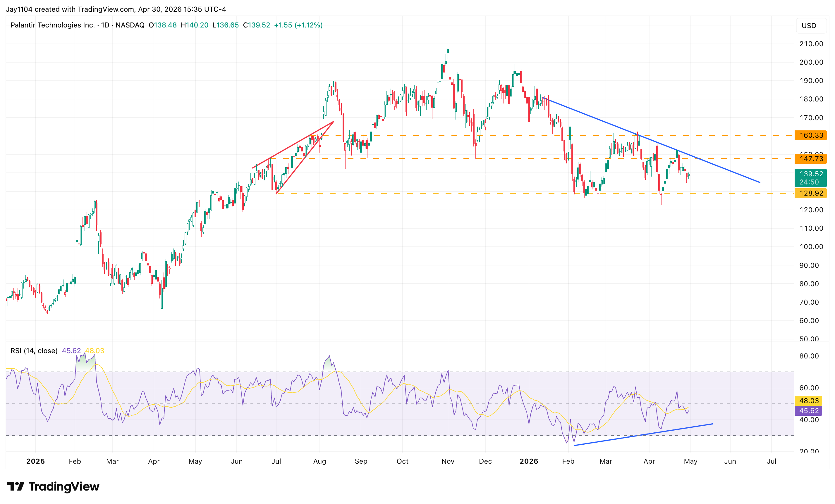
Task: Click the RSI (14, close) indicator legend
Action: [34, 351]
